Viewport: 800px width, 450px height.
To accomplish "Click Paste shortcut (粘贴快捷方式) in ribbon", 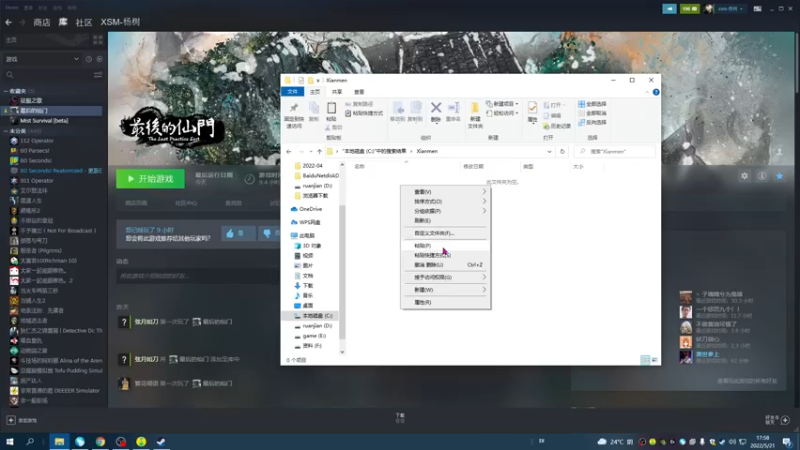I will pyautogui.click(x=364, y=113).
